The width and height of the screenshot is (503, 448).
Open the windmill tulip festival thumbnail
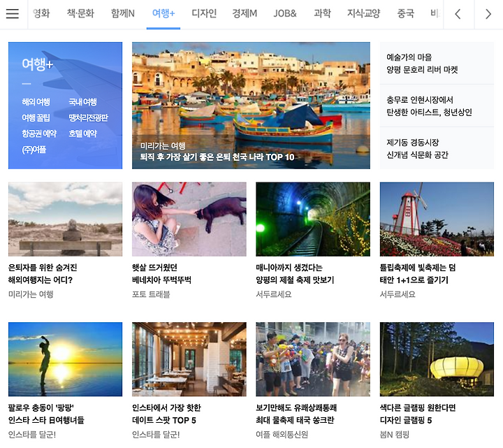pos(437,219)
